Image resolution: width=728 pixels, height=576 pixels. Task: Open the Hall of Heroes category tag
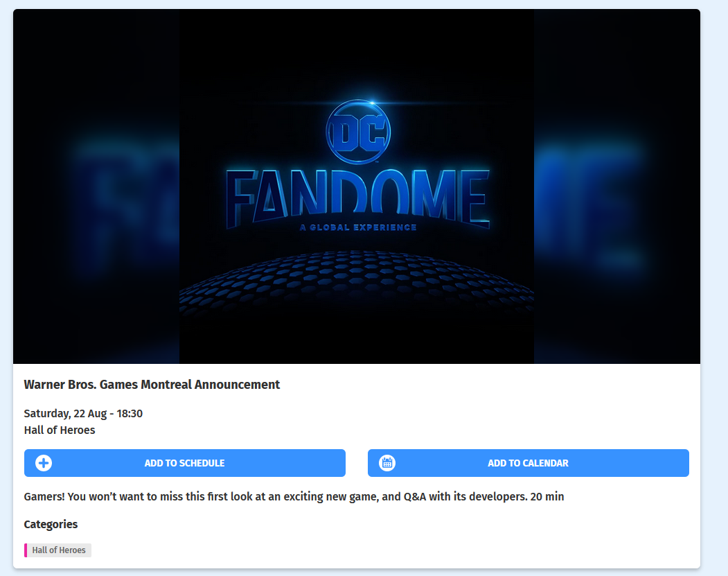point(58,550)
